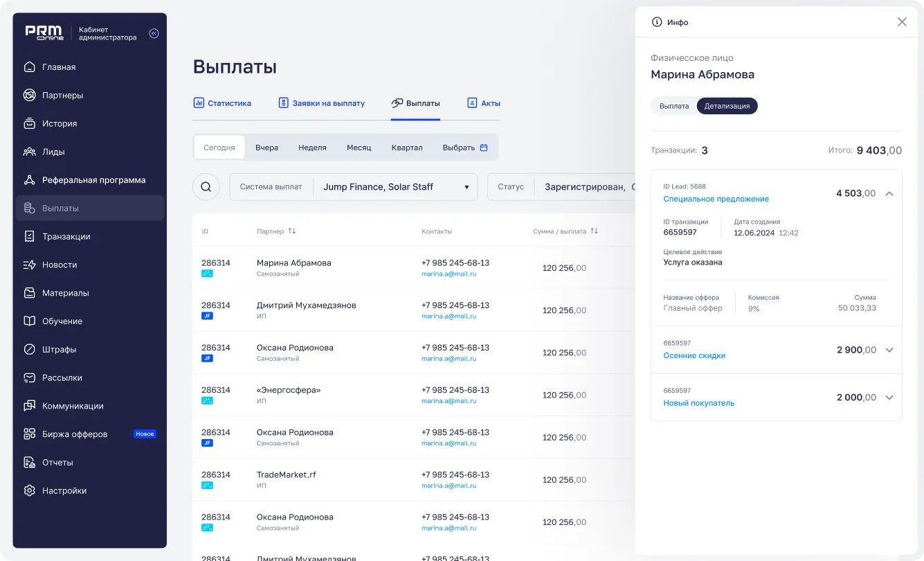Click the search magnifier button

pyautogui.click(x=206, y=187)
